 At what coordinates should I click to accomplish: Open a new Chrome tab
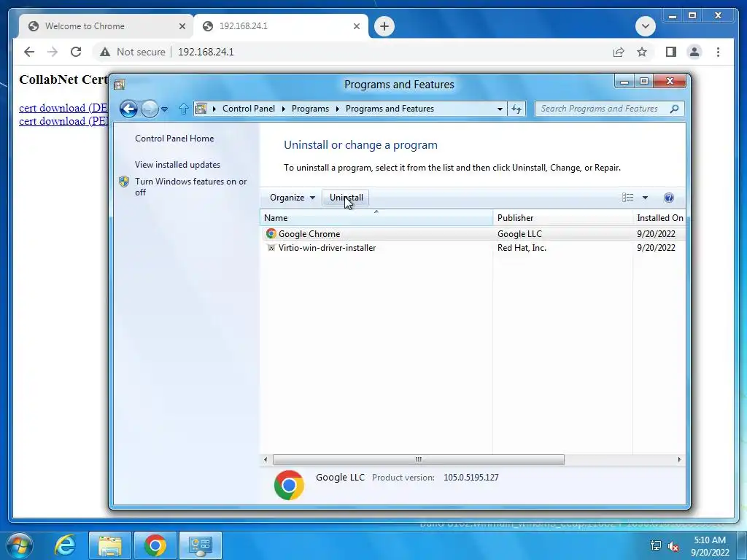click(384, 26)
